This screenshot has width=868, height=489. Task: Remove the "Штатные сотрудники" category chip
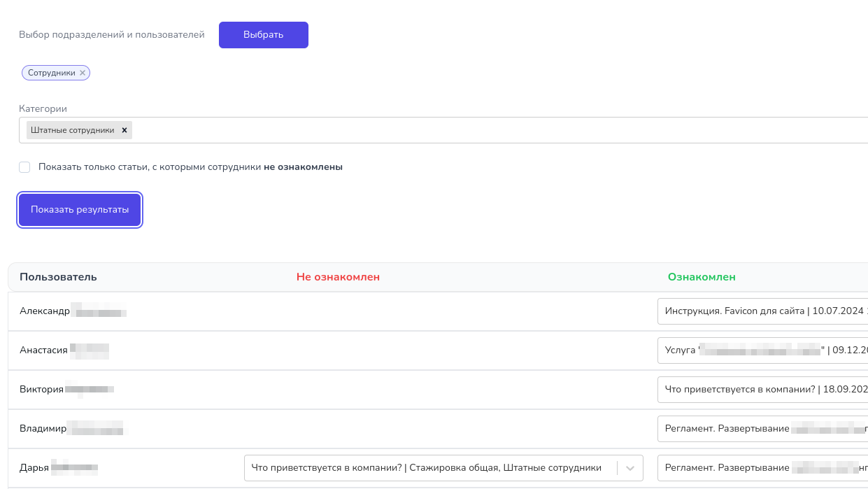click(124, 130)
